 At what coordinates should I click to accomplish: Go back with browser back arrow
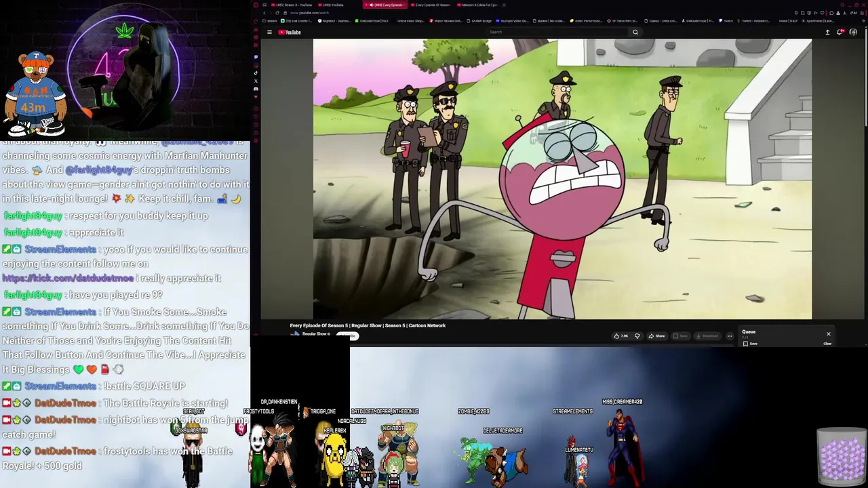[264, 13]
